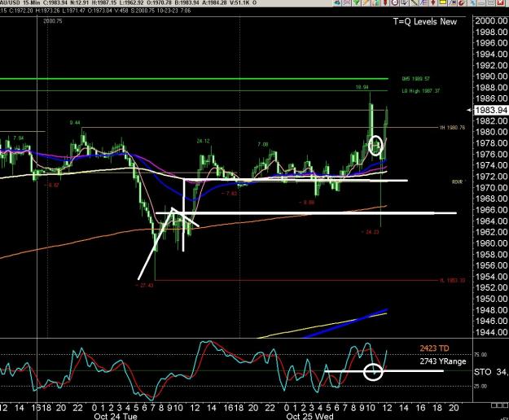This screenshot has width=509, height=420.
Task: Click the /H toolbar icon
Action: [x=452, y=2]
